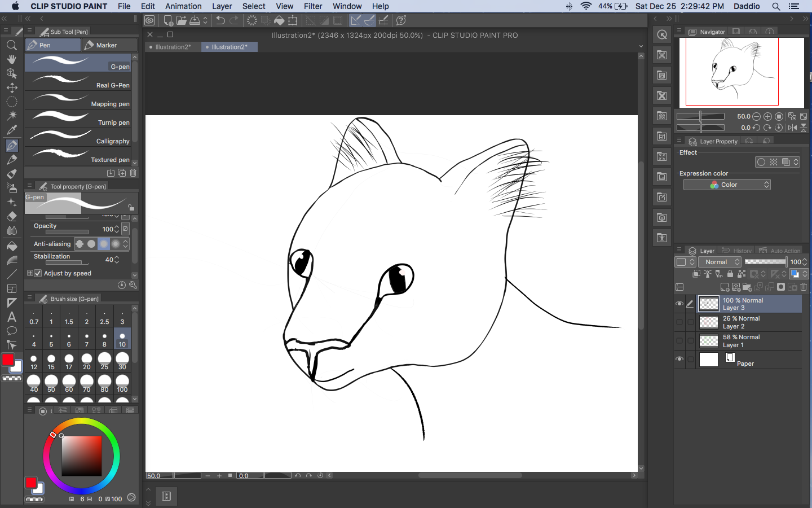The width and height of the screenshot is (812, 508).
Task: Choose the Text tool
Action: pyautogui.click(x=11, y=317)
